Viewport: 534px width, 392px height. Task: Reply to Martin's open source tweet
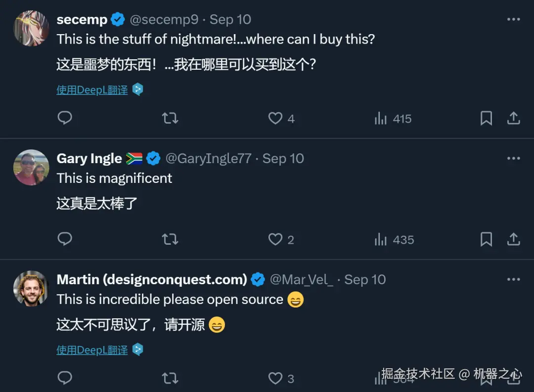(65, 378)
